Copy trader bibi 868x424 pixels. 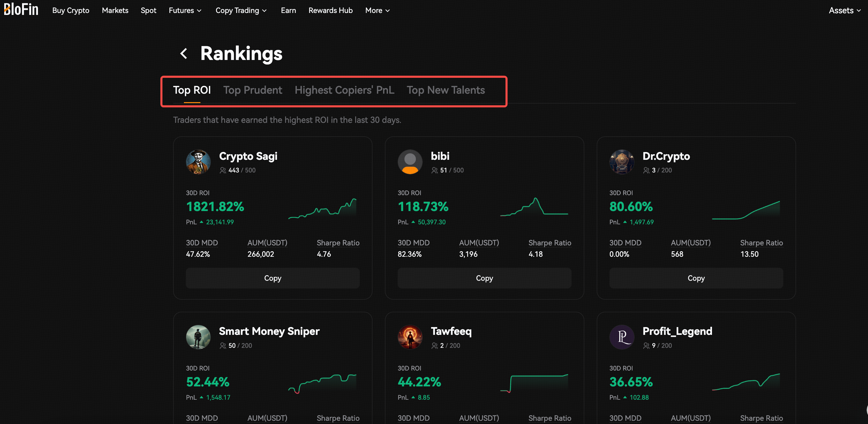coord(484,278)
